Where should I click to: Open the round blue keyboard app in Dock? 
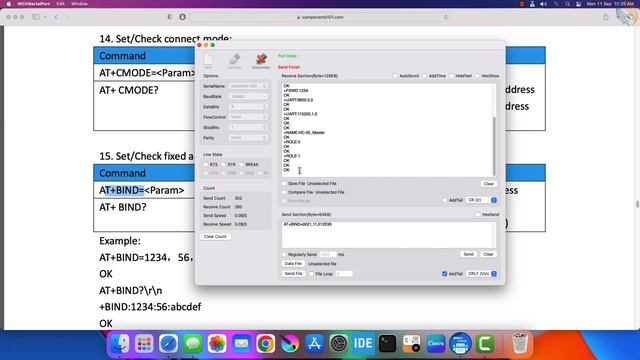coord(460,344)
